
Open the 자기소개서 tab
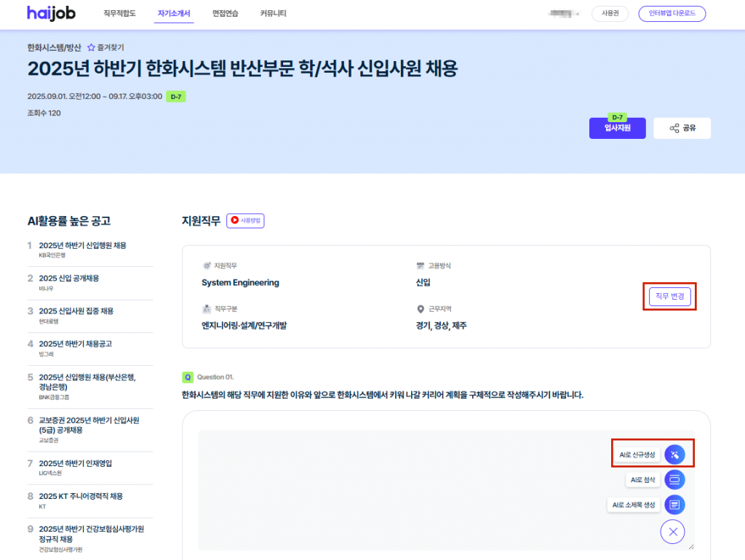174,13
